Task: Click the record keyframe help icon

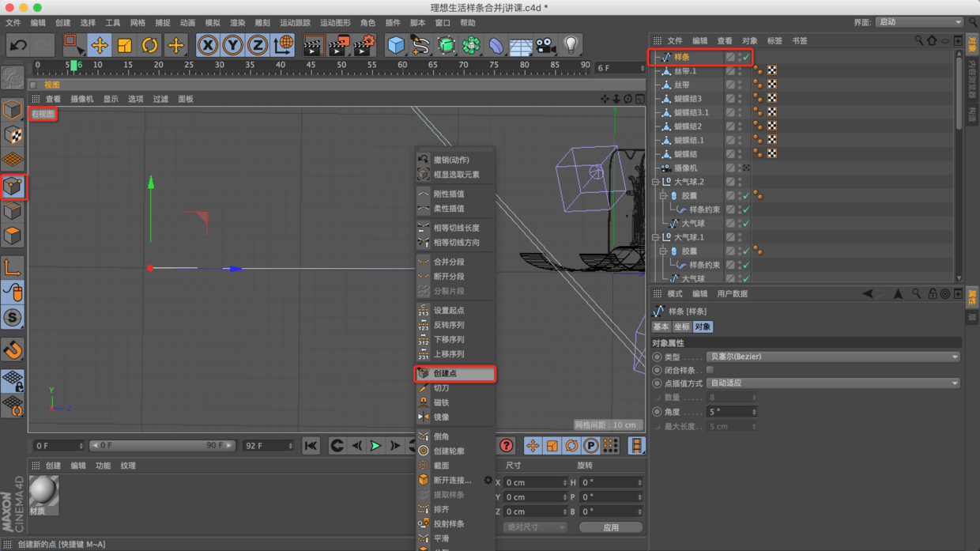Action: [x=507, y=446]
